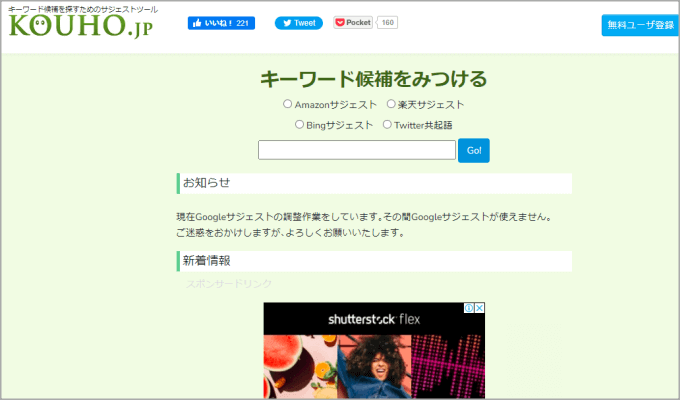Open the KOUHO.jp logo home link
680x400 pixels.
(x=81, y=26)
